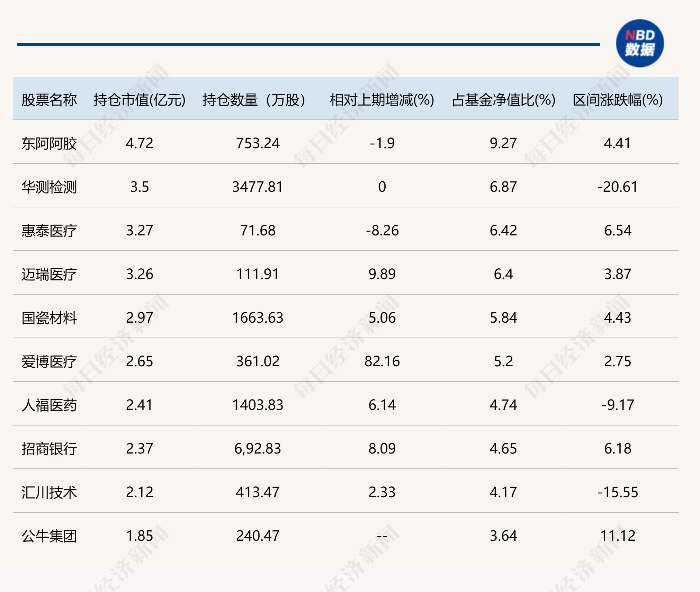Click the market value 1.85
The height and width of the screenshot is (592, 700).
pyautogui.click(x=140, y=536)
